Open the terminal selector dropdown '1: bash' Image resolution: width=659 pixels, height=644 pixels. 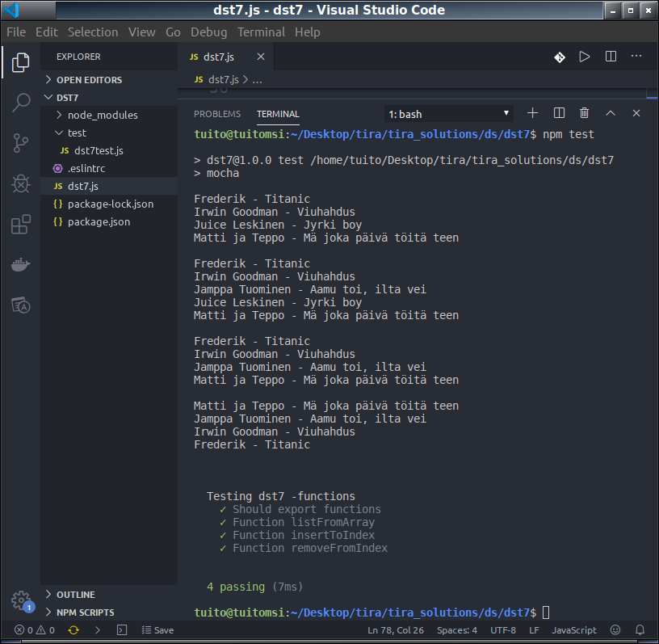point(448,114)
